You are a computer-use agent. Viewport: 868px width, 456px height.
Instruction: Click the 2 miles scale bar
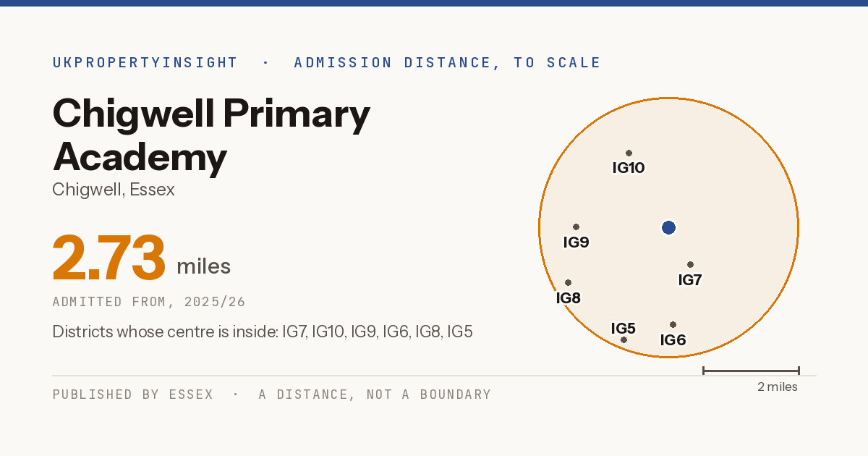751,371
